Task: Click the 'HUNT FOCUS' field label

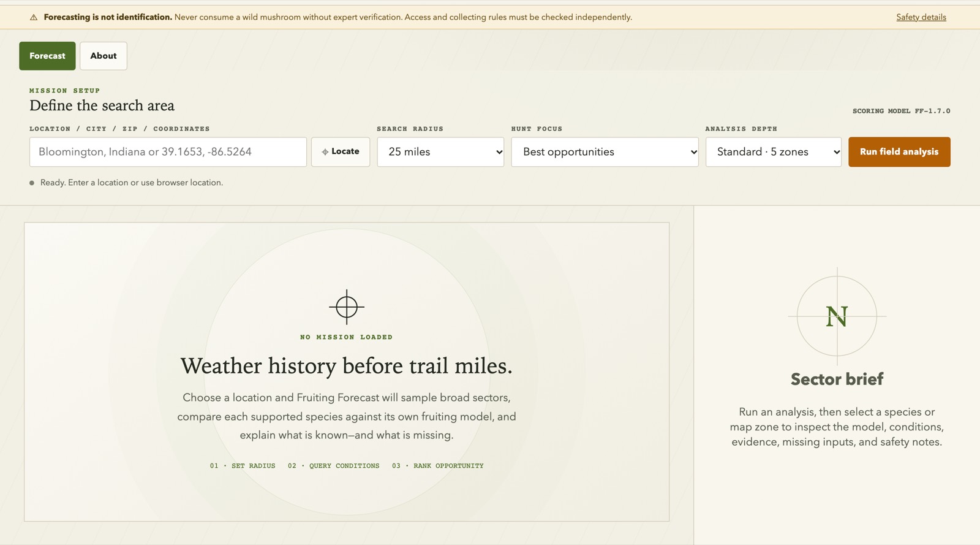Action: [537, 129]
